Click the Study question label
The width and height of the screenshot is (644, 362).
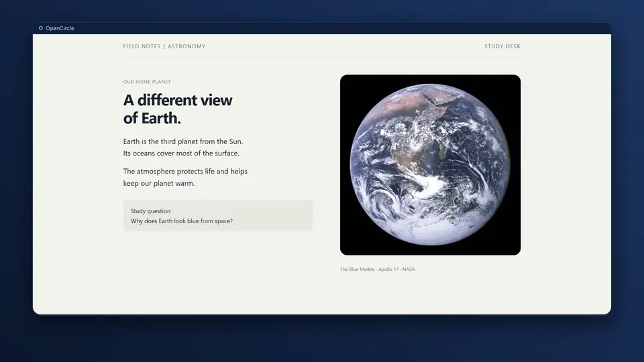tap(150, 211)
